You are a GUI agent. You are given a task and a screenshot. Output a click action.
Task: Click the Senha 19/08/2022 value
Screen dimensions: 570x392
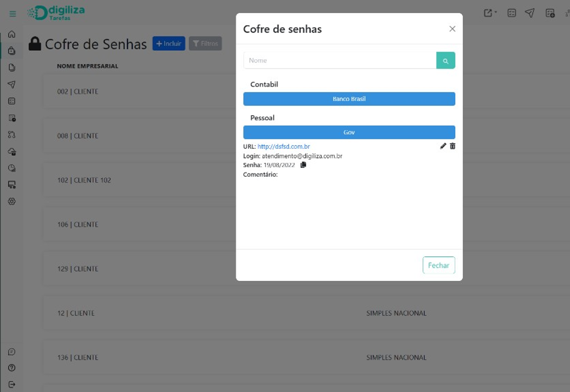point(279,165)
